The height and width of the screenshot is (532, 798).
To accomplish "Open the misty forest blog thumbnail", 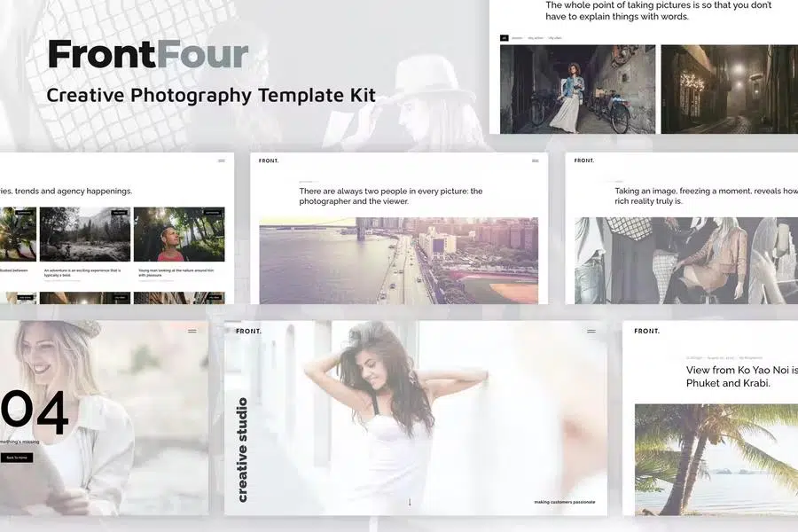I will pyautogui.click(x=85, y=235).
